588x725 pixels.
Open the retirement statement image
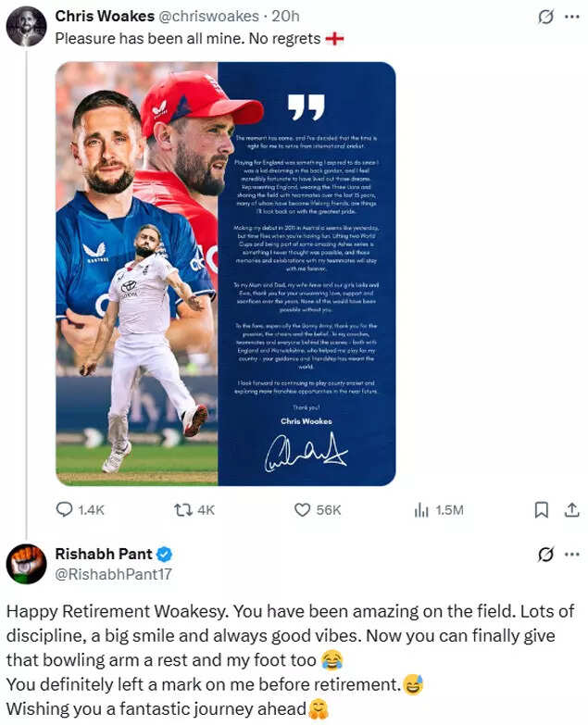[225, 273]
